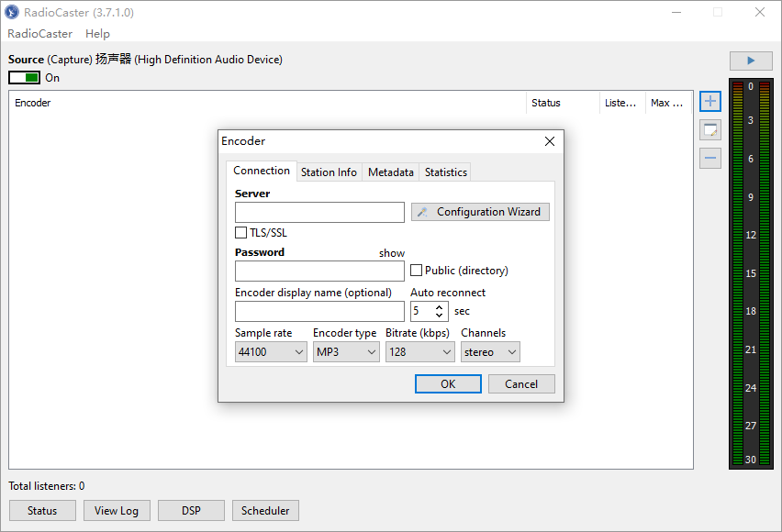This screenshot has height=532, width=782.
Task: Click the Listeners column header
Action: pyautogui.click(x=622, y=103)
